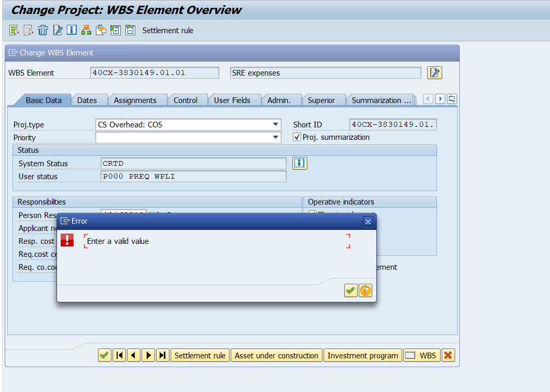This screenshot has height=392, width=550.
Task: Click the Asset under construction button
Action: [x=276, y=355]
